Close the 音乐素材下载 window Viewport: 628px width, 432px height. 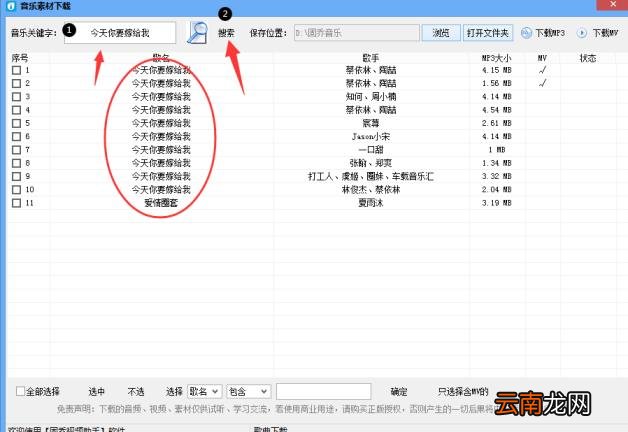[613, 4]
